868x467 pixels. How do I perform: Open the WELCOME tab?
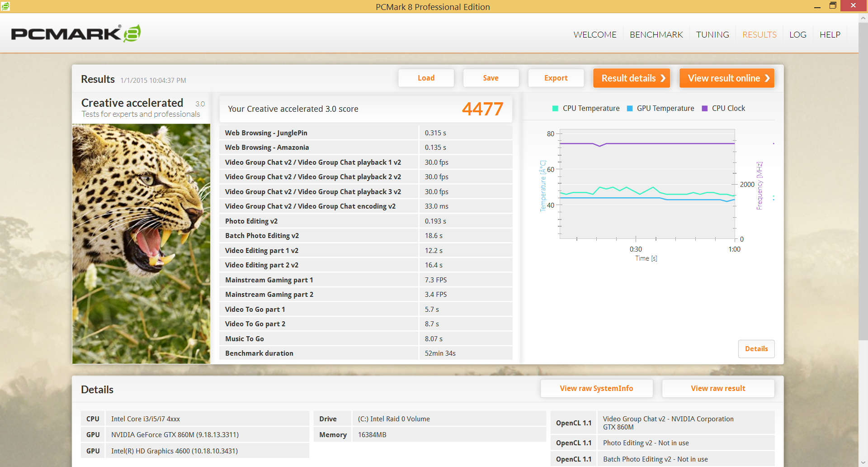[x=595, y=34]
